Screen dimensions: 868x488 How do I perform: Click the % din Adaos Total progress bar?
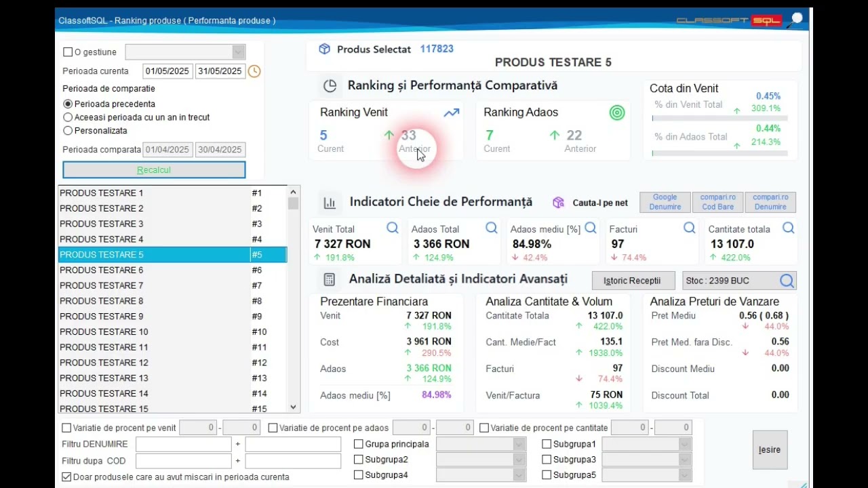point(719,153)
